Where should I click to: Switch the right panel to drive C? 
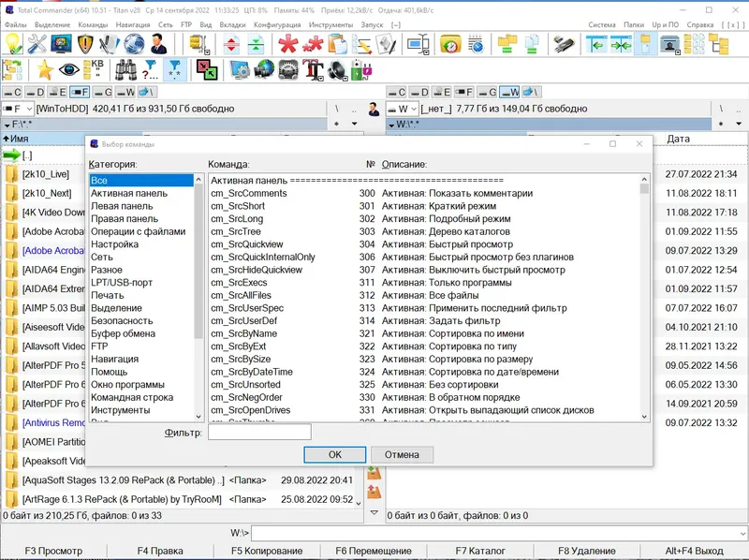click(396, 92)
